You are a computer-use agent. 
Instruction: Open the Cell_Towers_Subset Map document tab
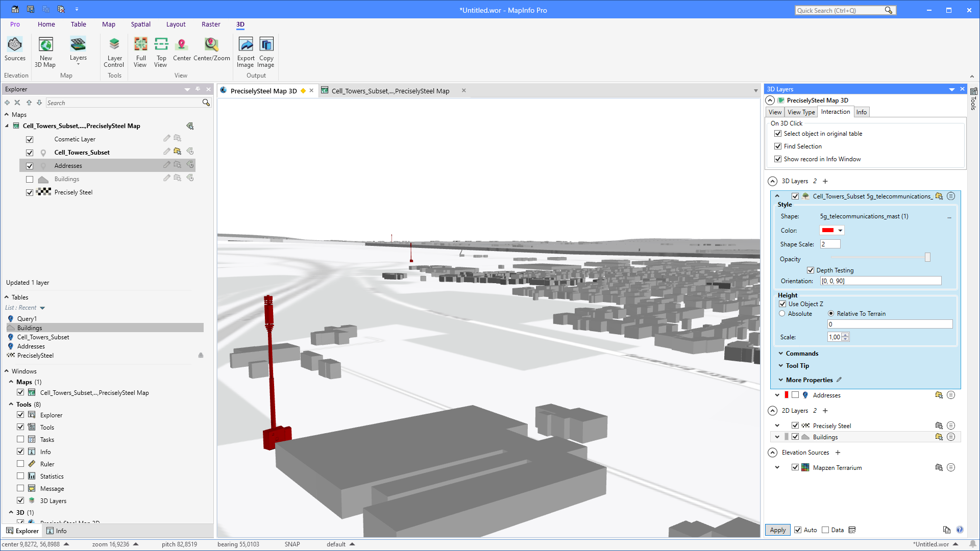pos(390,91)
